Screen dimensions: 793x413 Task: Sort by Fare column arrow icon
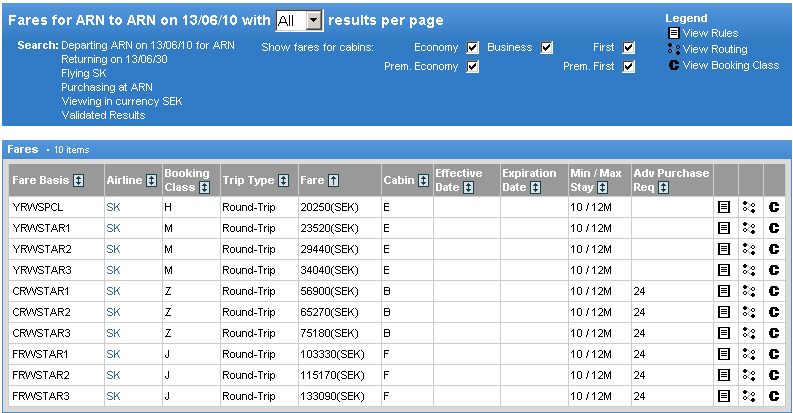[x=334, y=181]
